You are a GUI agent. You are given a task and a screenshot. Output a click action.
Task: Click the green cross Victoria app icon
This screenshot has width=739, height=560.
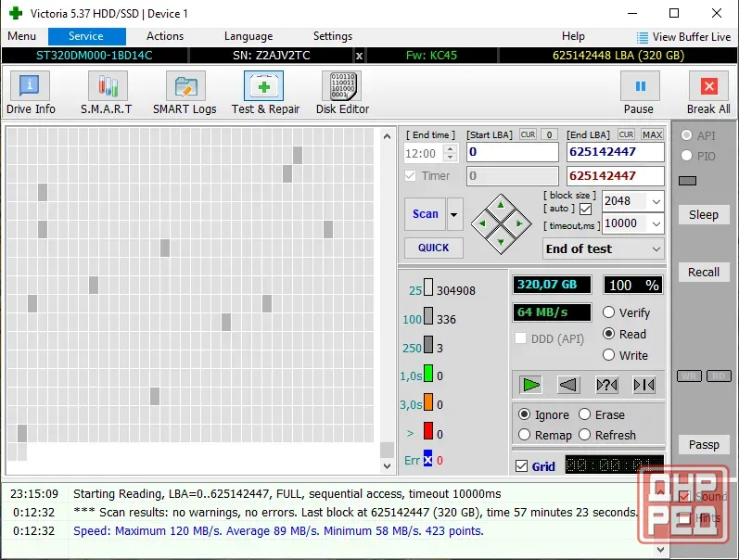point(16,13)
